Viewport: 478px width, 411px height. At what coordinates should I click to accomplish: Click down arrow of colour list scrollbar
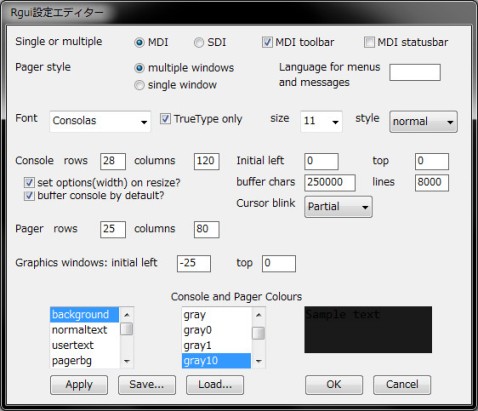(259, 361)
